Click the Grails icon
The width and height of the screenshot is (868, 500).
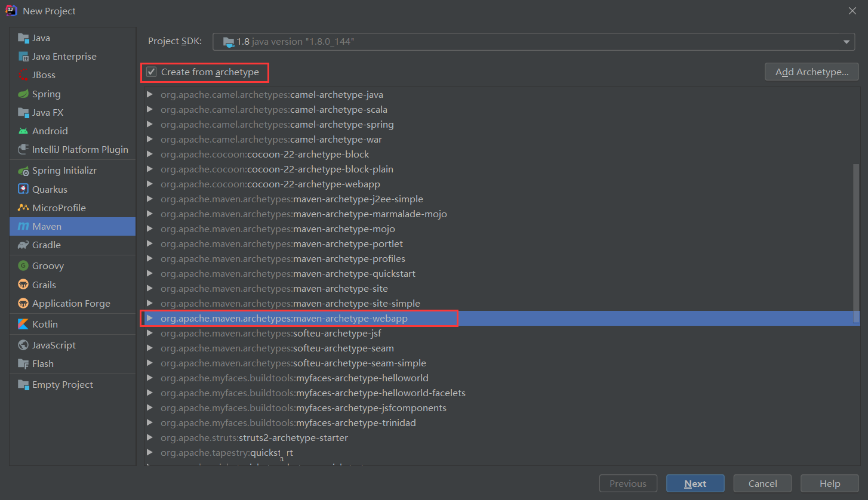pyautogui.click(x=23, y=285)
